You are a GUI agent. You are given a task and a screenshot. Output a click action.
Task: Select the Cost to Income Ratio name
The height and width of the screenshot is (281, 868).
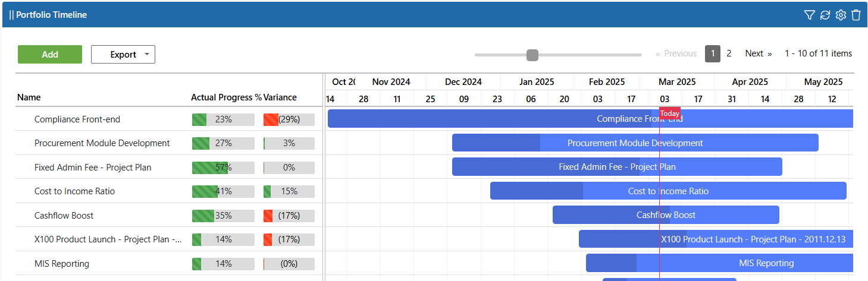click(x=75, y=191)
